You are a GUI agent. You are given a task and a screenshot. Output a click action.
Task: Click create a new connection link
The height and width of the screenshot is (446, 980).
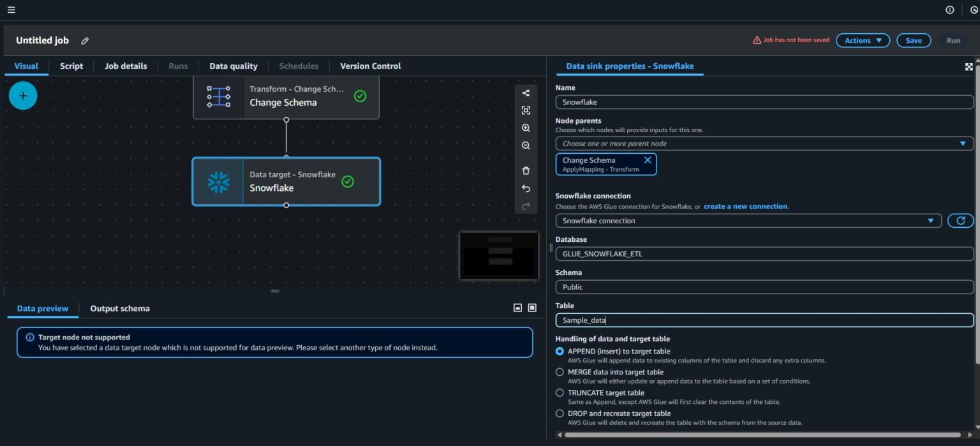745,207
